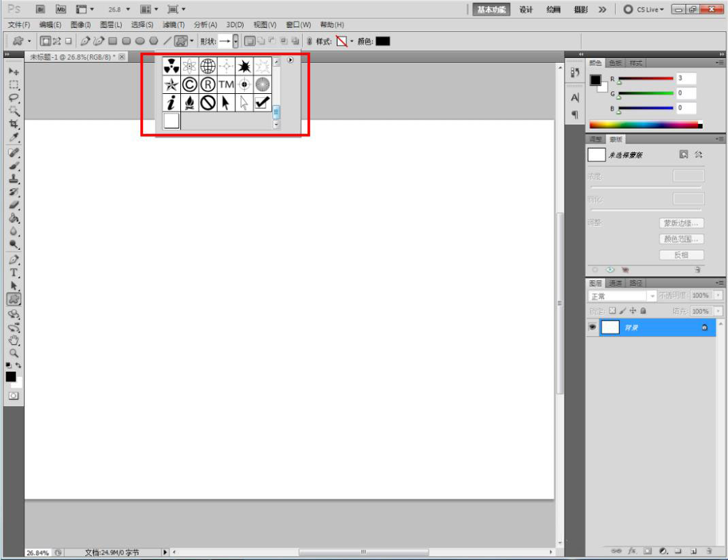Open the 文件(F) menu
The image size is (728, 560).
pyautogui.click(x=18, y=24)
